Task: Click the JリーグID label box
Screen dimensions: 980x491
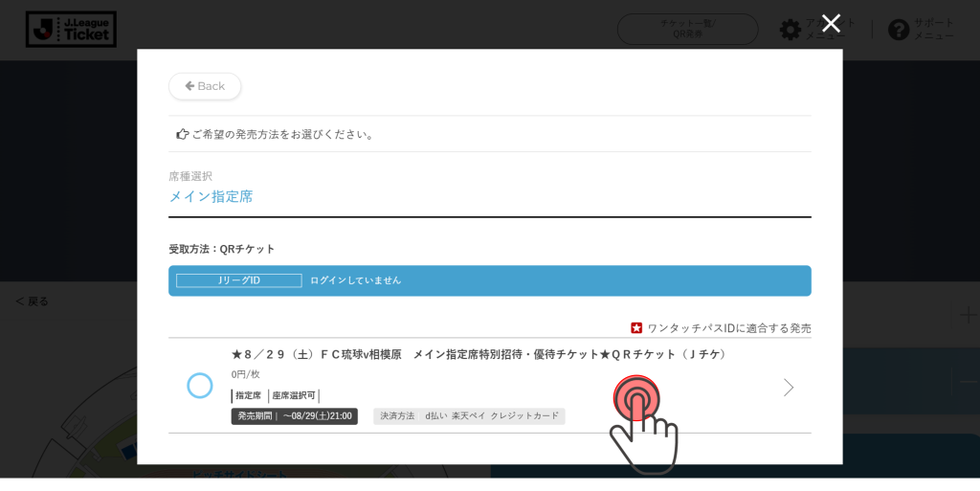Action: coord(238,280)
